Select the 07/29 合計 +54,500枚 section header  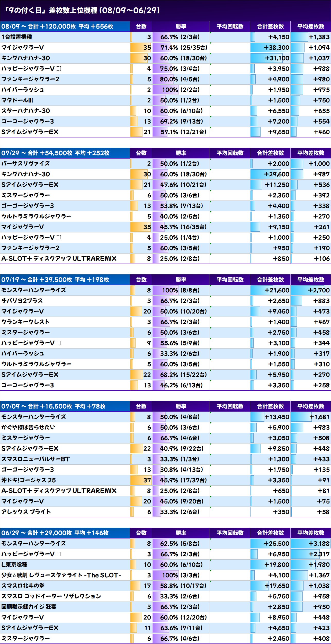tap(65, 153)
